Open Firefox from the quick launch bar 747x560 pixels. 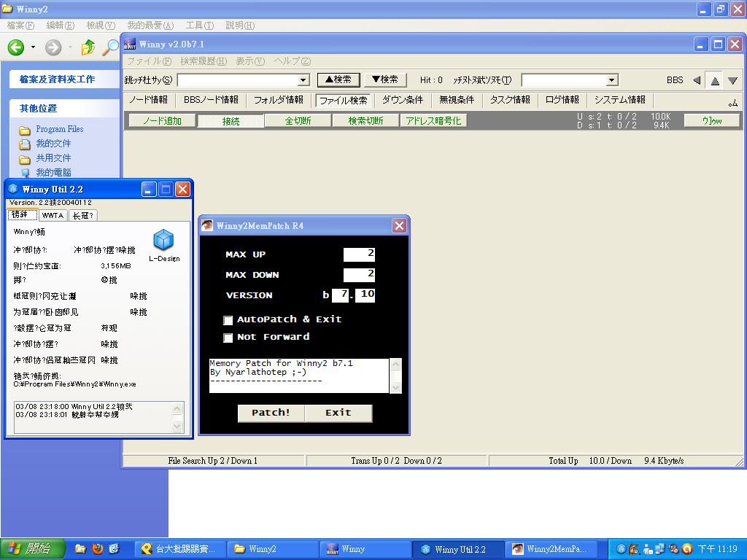coord(97,549)
